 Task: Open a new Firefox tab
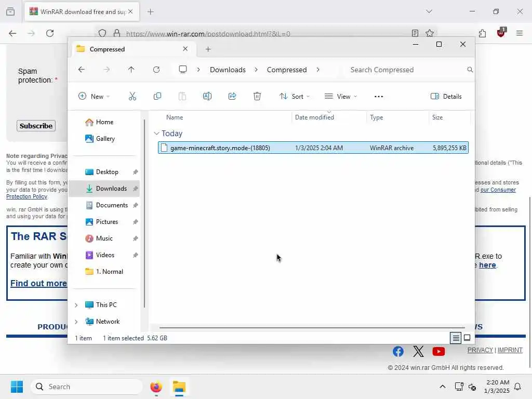tap(151, 12)
